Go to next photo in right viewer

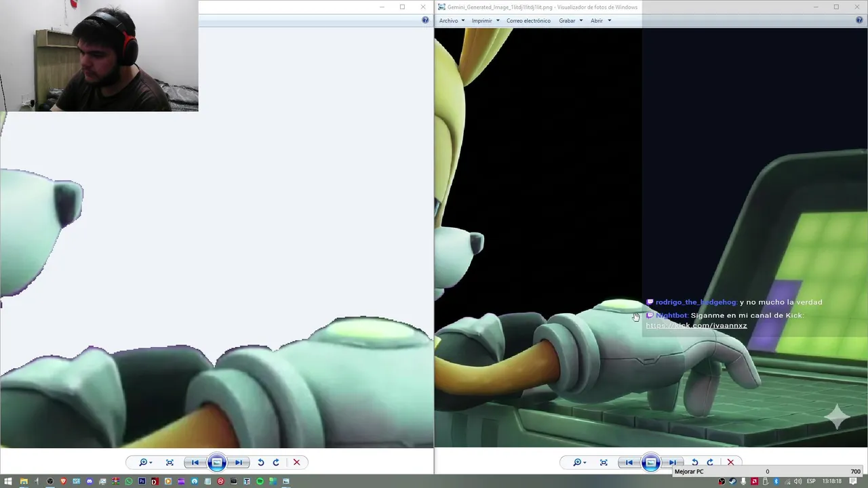tap(672, 462)
